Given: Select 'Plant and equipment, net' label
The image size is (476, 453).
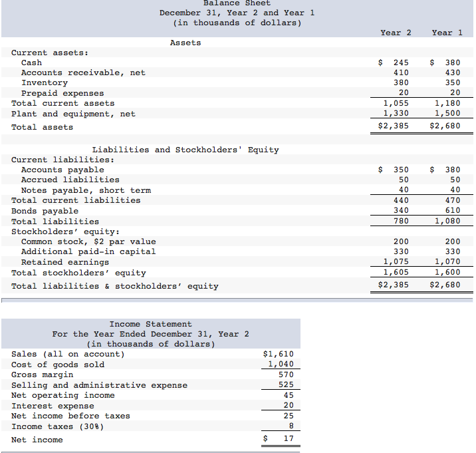Looking at the screenshot, I should [73, 114].
